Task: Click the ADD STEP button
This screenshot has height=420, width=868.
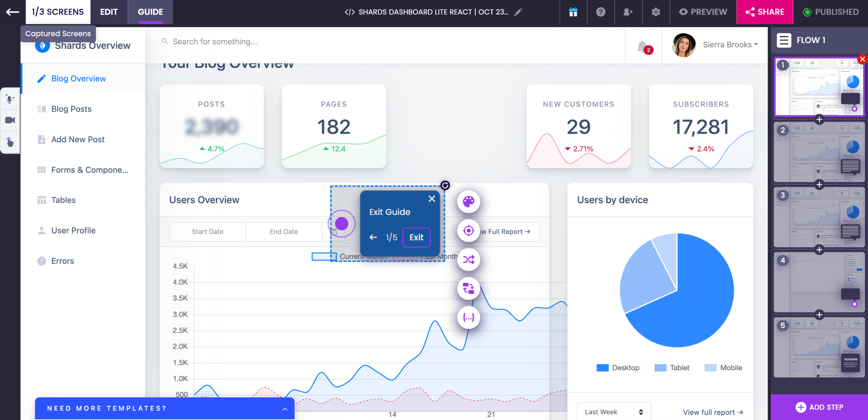Action: pyautogui.click(x=819, y=407)
